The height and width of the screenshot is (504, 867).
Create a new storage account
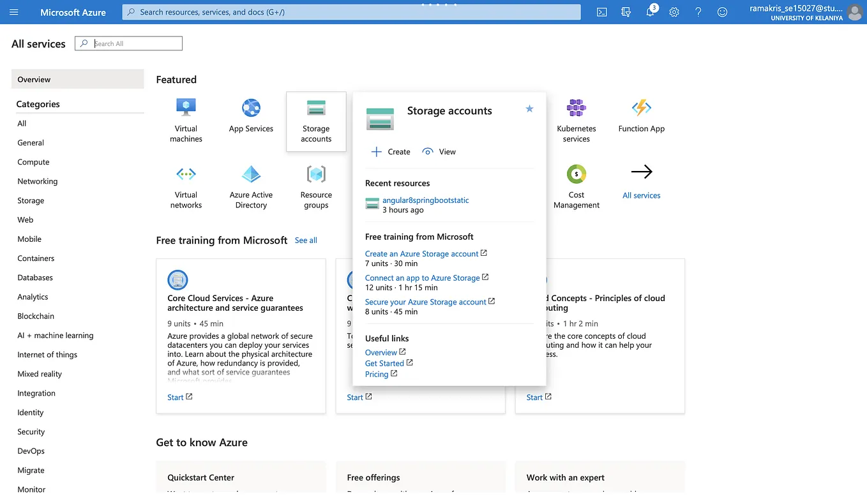pyautogui.click(x=390, y=151)
